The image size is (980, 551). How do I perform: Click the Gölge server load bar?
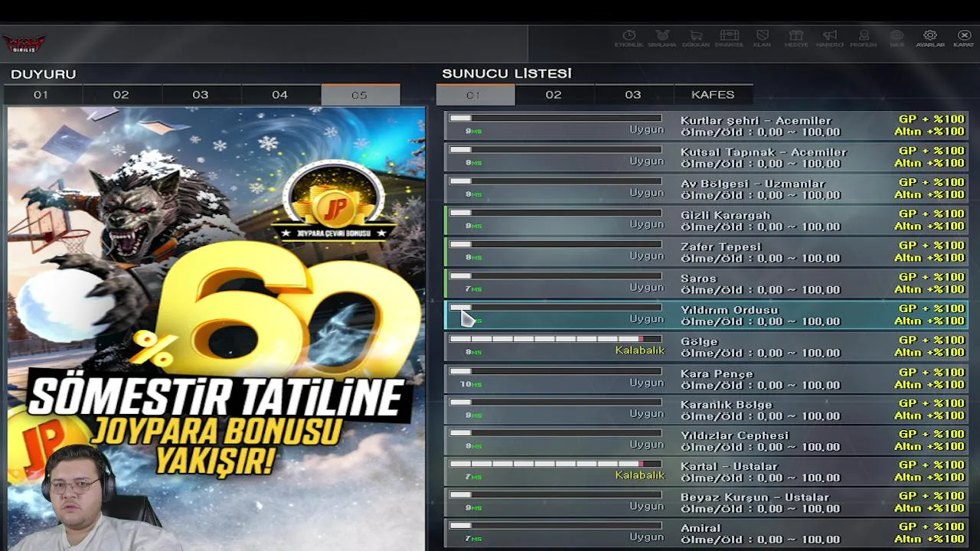click(555, 339)
